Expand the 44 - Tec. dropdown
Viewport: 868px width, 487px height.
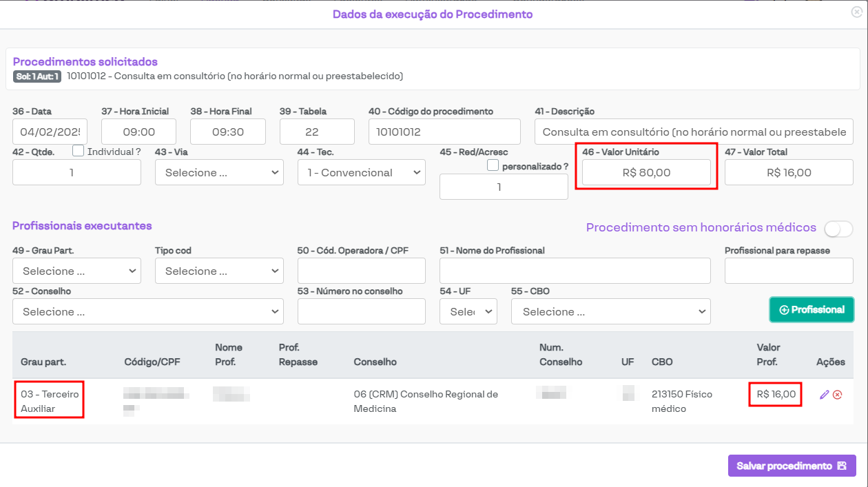361,173
